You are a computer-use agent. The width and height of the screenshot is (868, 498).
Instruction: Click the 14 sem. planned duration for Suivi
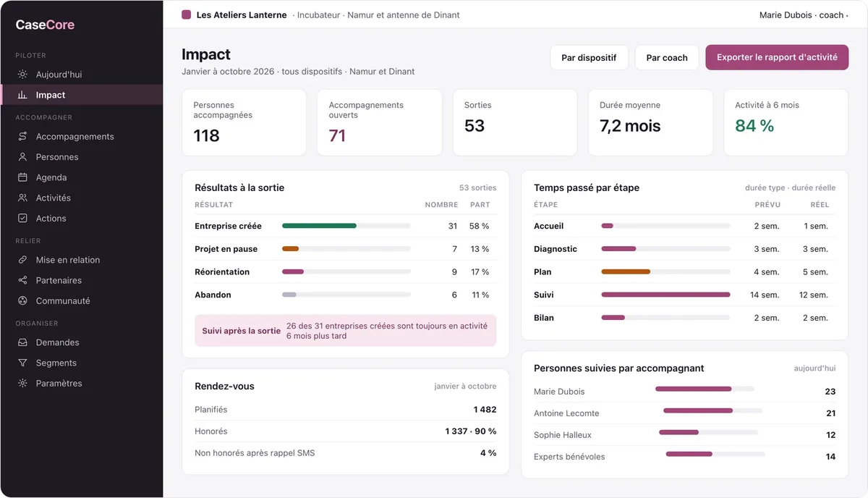765,295
